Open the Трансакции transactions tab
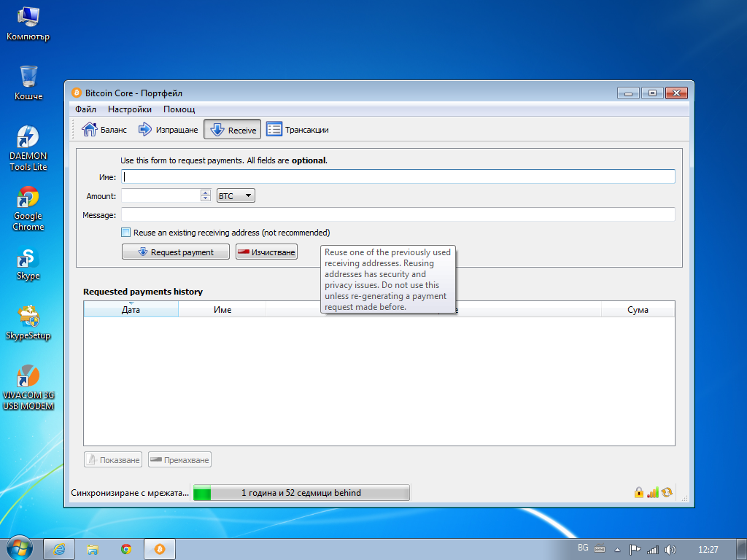 point(298,130)
